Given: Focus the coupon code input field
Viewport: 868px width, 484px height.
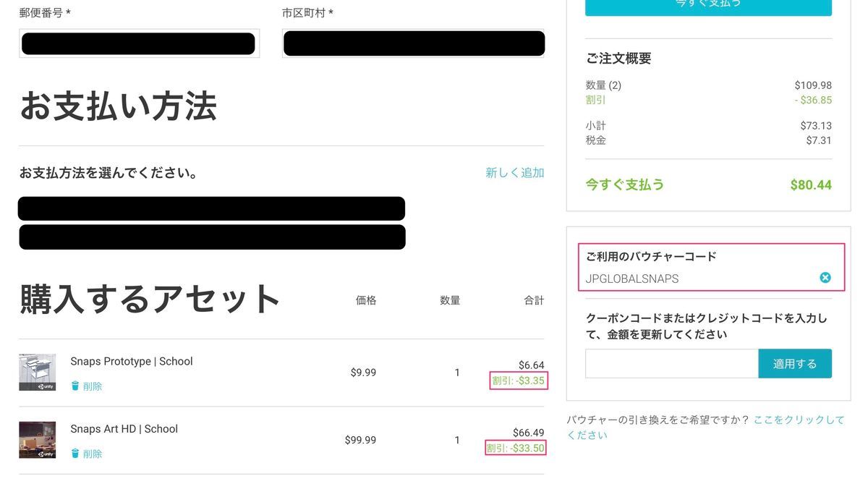Looking at the screenshot, I should pyautogui.click(x=672, y=364).
